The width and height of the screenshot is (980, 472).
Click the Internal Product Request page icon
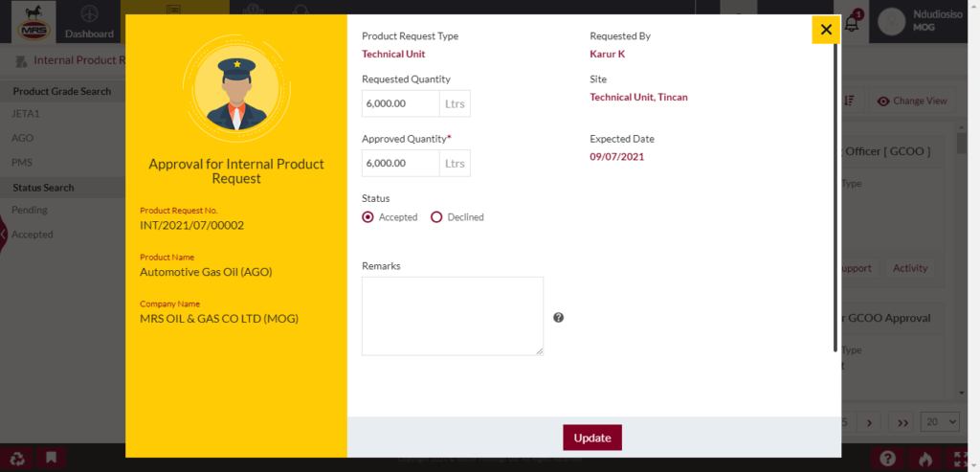coord(21,60)
